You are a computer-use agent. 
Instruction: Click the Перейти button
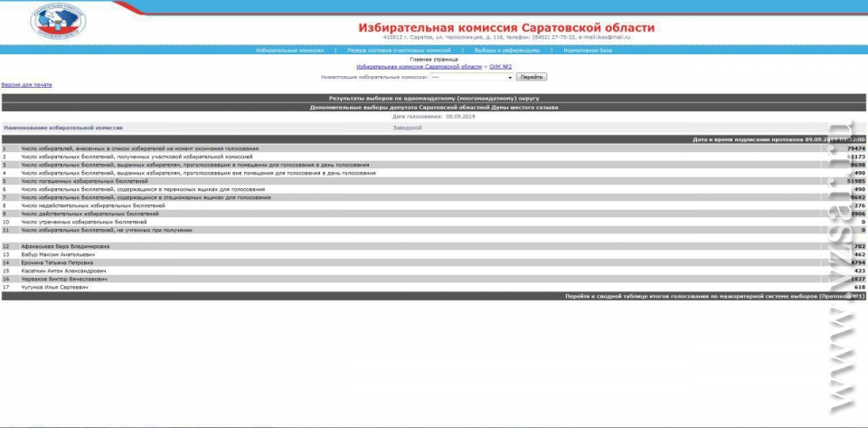(x=532, y=78)
